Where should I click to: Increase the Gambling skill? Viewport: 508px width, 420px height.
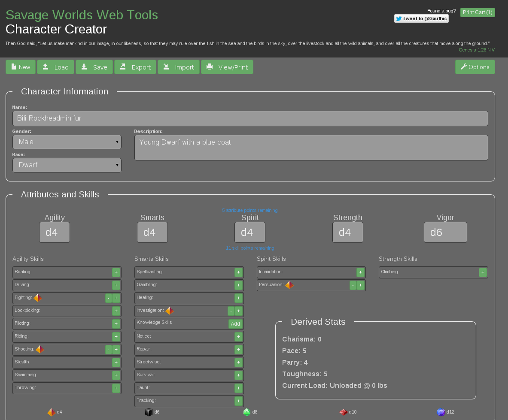point(238,285)
